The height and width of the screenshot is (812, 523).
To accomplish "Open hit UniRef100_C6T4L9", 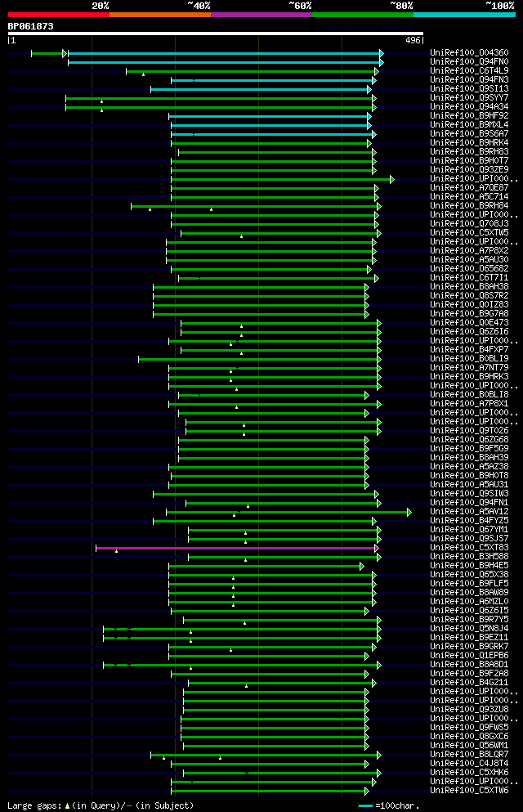I will point(469,71).
